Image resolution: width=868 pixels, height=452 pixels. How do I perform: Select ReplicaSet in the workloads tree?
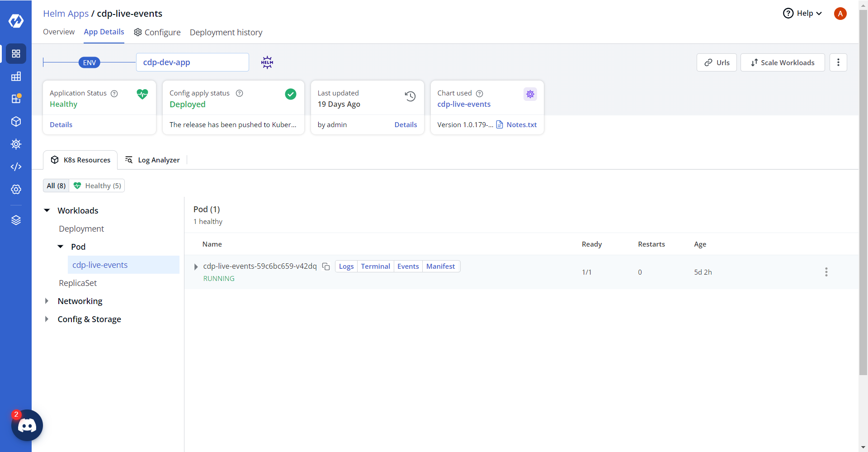[x=78, y=283]
